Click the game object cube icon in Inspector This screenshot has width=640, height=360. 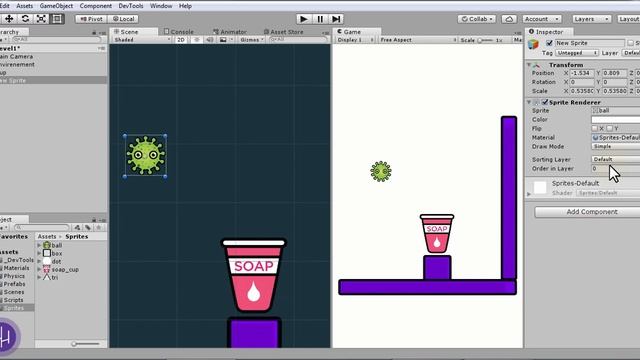pos(533,44)
